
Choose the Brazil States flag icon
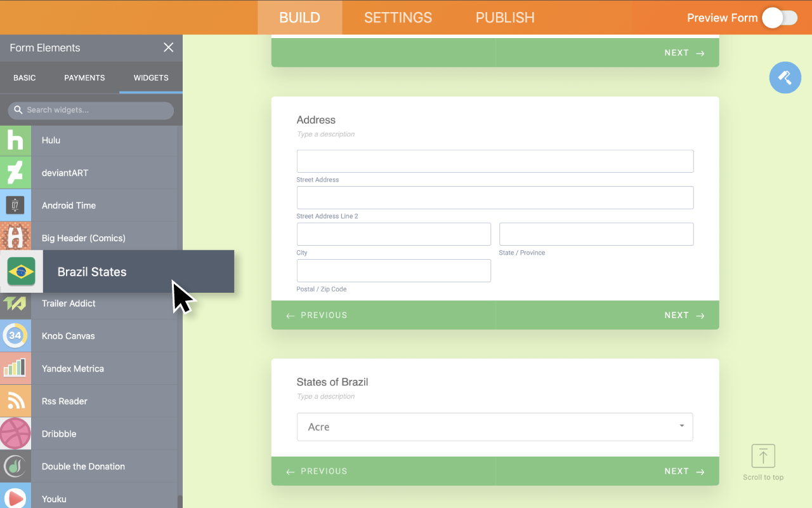pos(22,272)
